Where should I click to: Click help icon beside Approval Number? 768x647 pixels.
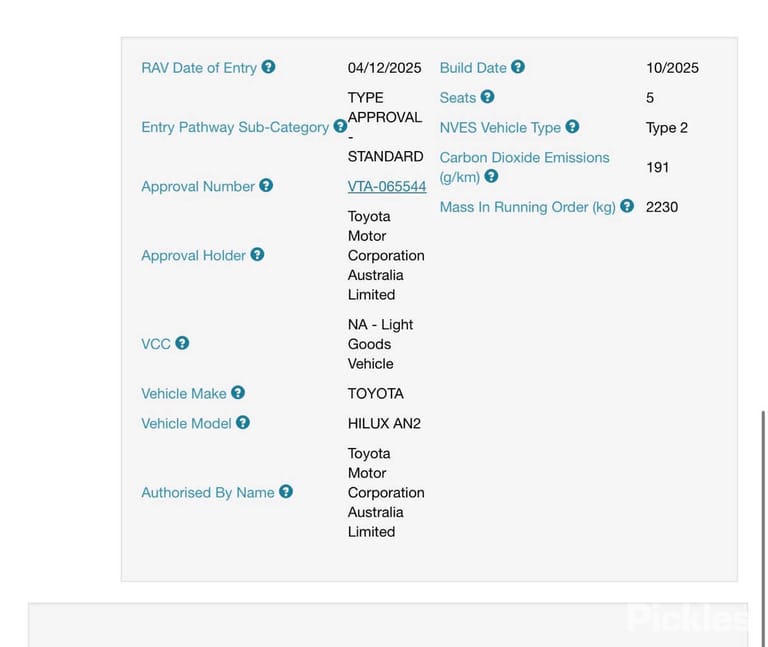coord(266,185)
